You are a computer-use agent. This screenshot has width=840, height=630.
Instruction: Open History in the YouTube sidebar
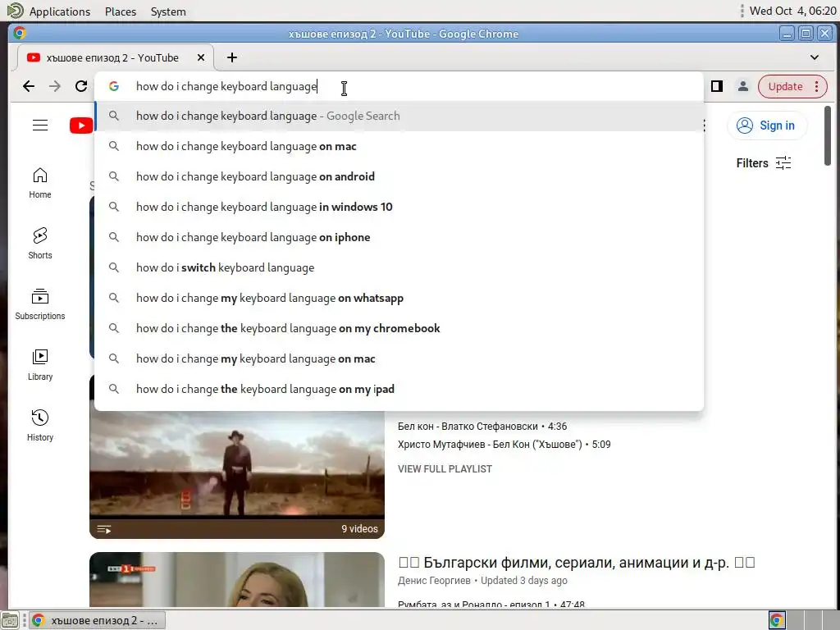pos(40,426)
